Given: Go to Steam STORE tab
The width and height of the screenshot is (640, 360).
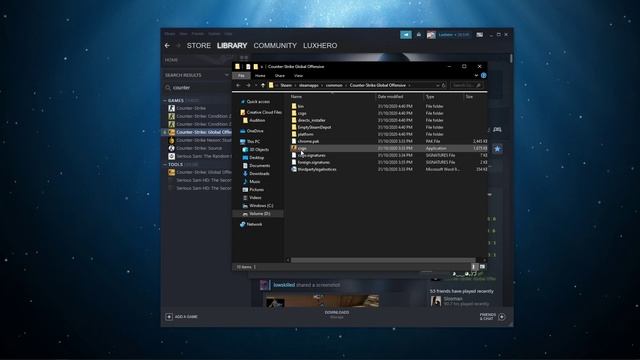Looking at the screenshot, I should point(199,46).
